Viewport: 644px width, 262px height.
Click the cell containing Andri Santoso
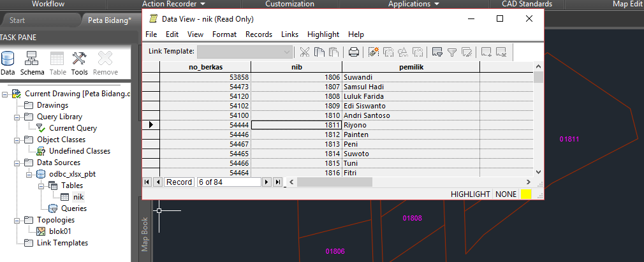(411, 115)
